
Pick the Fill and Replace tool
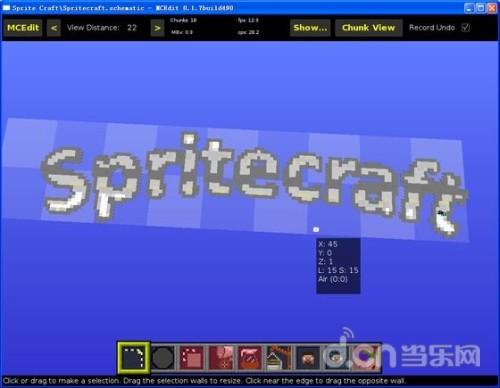point(221,358)
